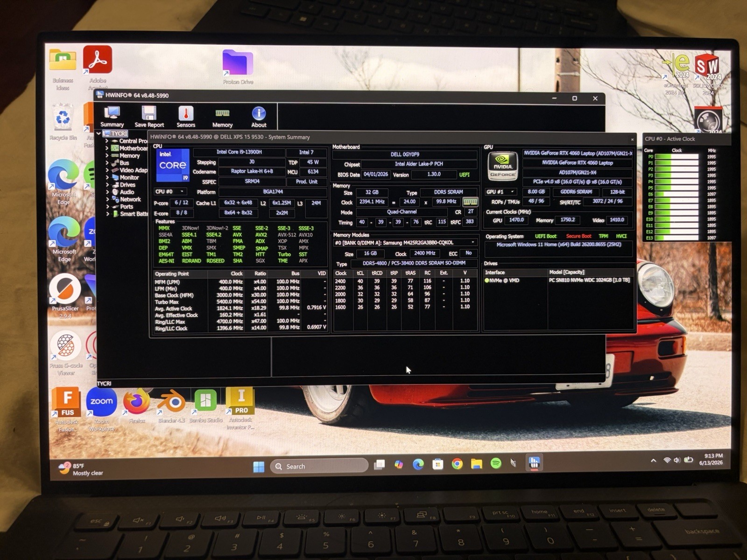Open the CPU #0 selector dropdown
This screenshot has width=747, height=560.
tap(170, 192)
